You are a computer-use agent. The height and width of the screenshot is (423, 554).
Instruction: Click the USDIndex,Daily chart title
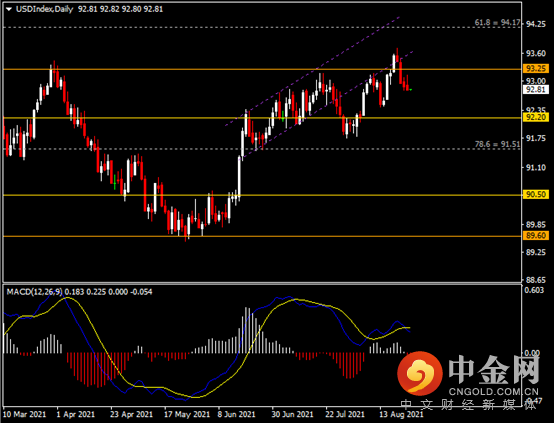click(44, 9)
